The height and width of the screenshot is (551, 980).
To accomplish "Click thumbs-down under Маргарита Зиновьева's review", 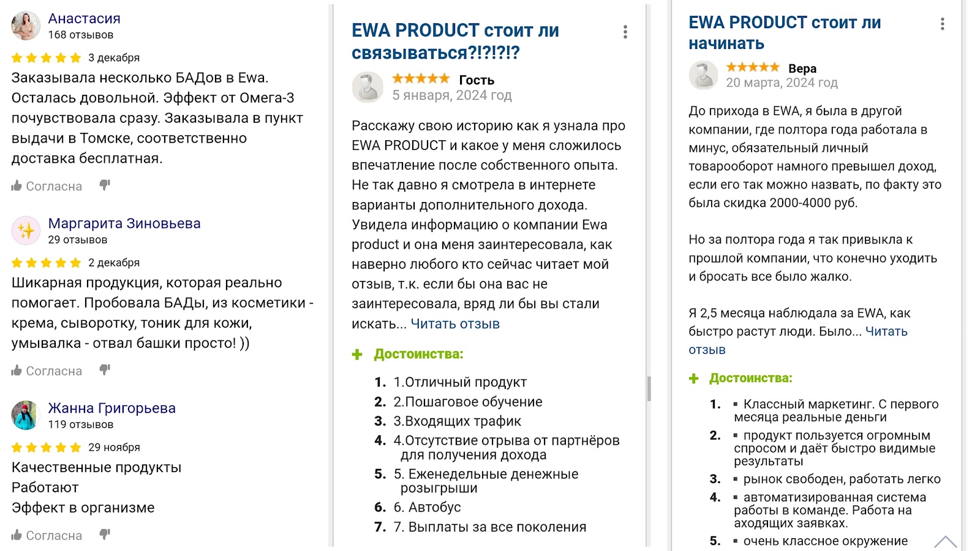I will [x=105, y=370].
